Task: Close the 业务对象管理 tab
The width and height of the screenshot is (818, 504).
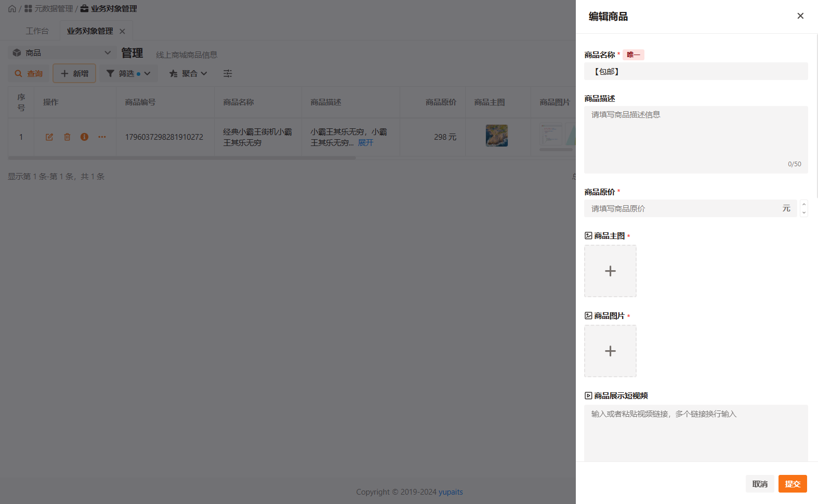Action: tap(122, 31)
